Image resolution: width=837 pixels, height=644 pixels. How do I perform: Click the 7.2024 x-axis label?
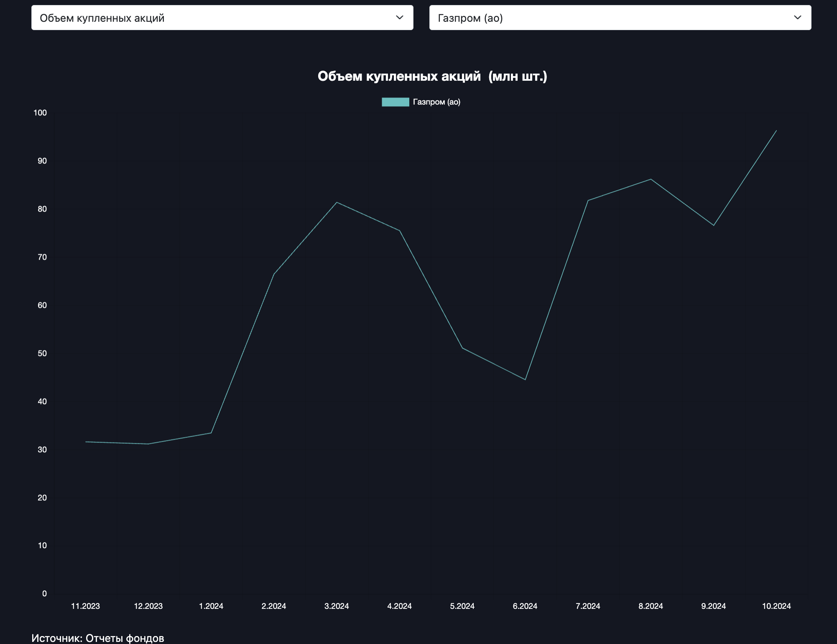pos(588,606)
